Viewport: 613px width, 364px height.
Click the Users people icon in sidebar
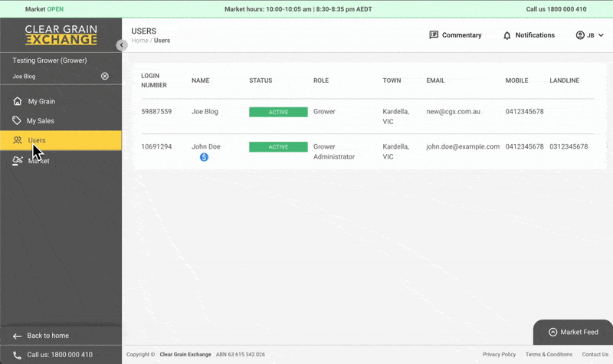click(x=18, y=140)
